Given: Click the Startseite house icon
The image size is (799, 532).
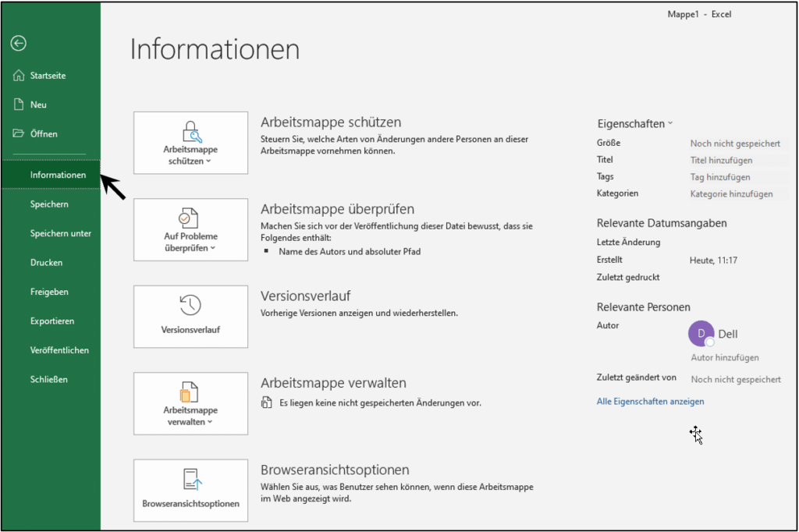Looking at the screenshot, I should click(x=19, y=76).
